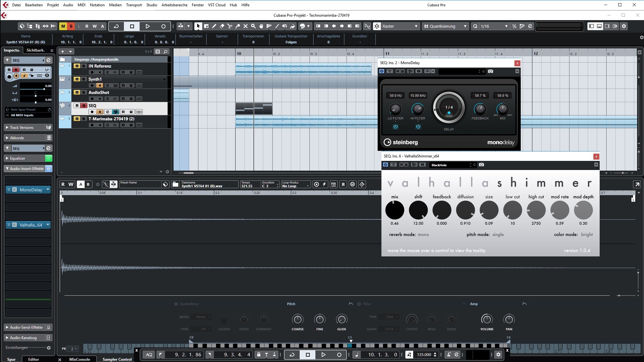Toggle Solo on T-Marimaba-270419 track
Viewport: 644px width, 362px height.
point(84,119)
